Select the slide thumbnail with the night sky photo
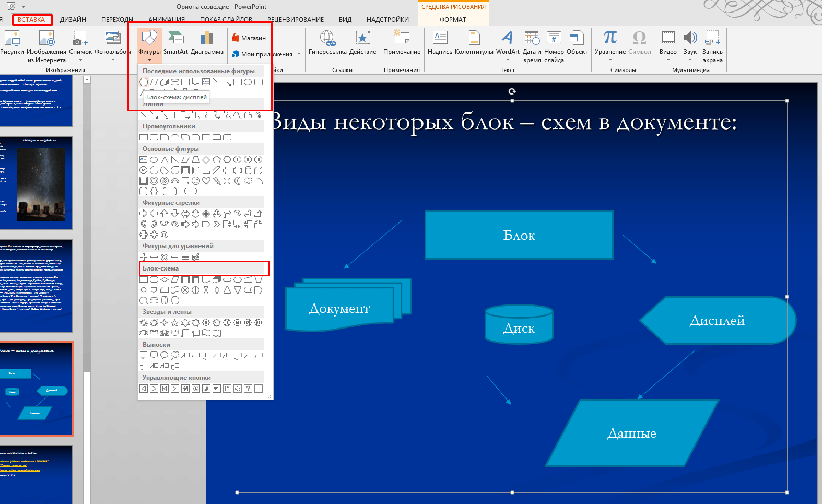The height and width of the screenshot is (504, 822). 36,183
